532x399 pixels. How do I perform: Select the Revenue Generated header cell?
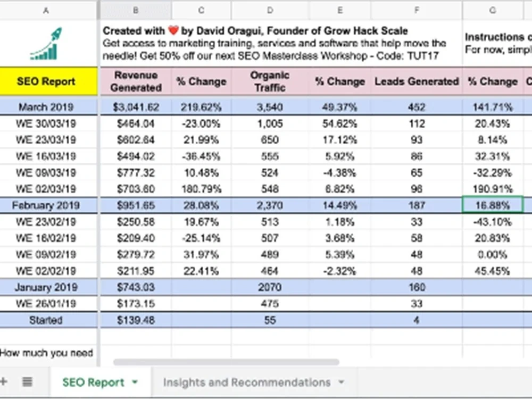pyautogui.click(x=136, y=81)
